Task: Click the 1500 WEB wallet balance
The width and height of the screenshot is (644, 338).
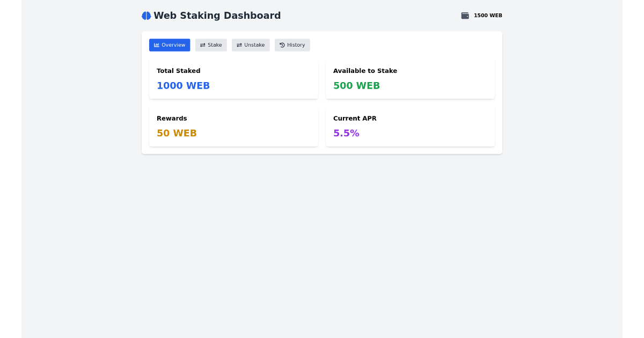Action: pos(487,16)
